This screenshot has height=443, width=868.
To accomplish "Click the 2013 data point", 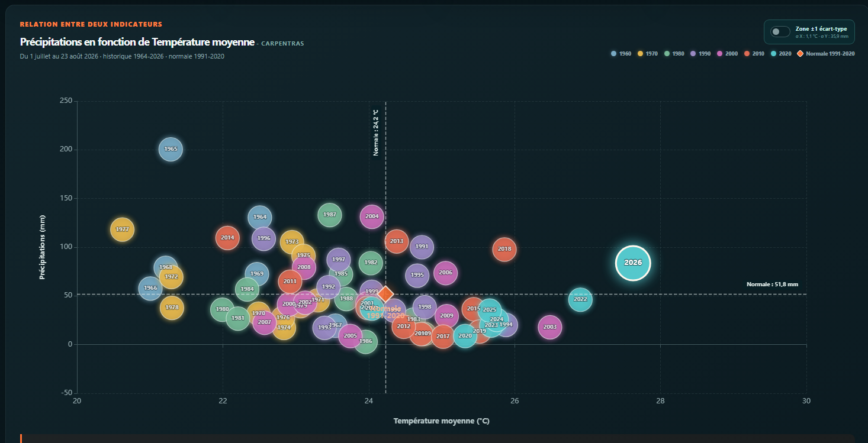I will coord(397,241).
